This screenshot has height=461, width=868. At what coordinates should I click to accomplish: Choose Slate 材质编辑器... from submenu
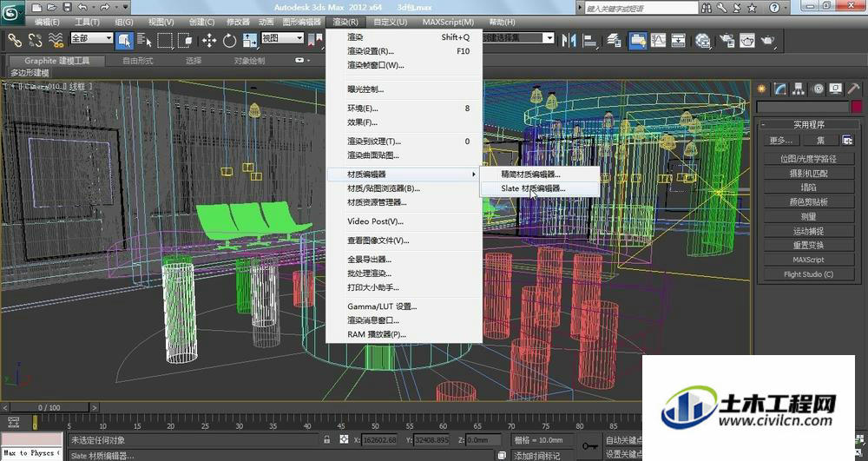pos(539,188)
